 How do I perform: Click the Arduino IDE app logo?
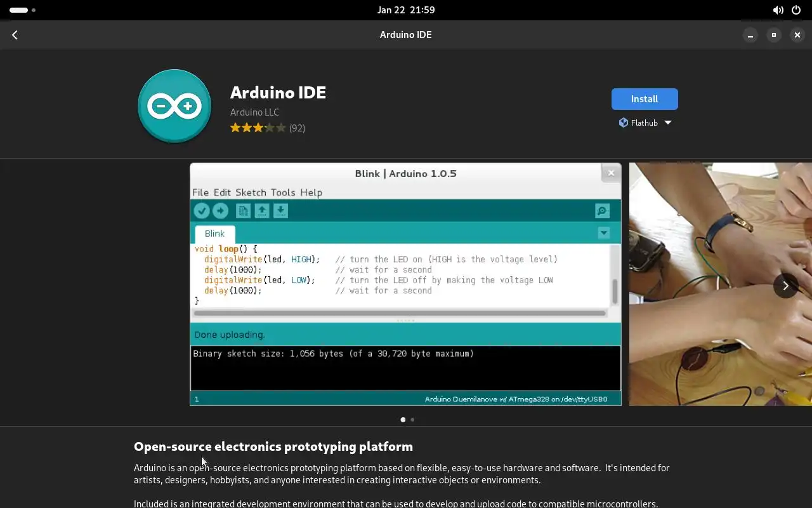pos(174,106)
